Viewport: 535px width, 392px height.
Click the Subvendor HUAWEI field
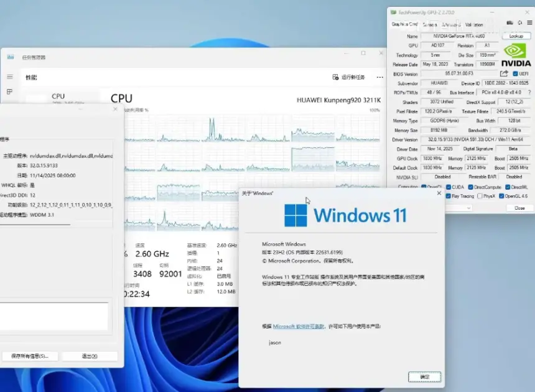click(439, 83)
